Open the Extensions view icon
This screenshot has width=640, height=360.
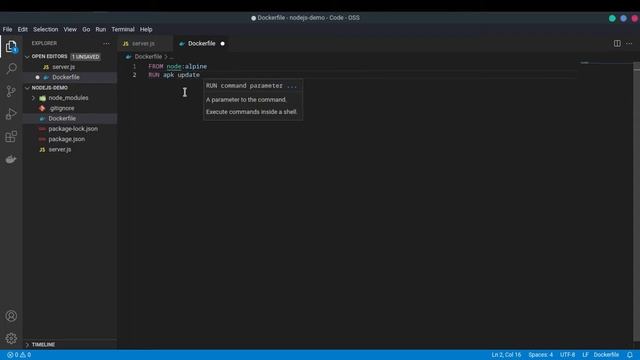[11, 136]
